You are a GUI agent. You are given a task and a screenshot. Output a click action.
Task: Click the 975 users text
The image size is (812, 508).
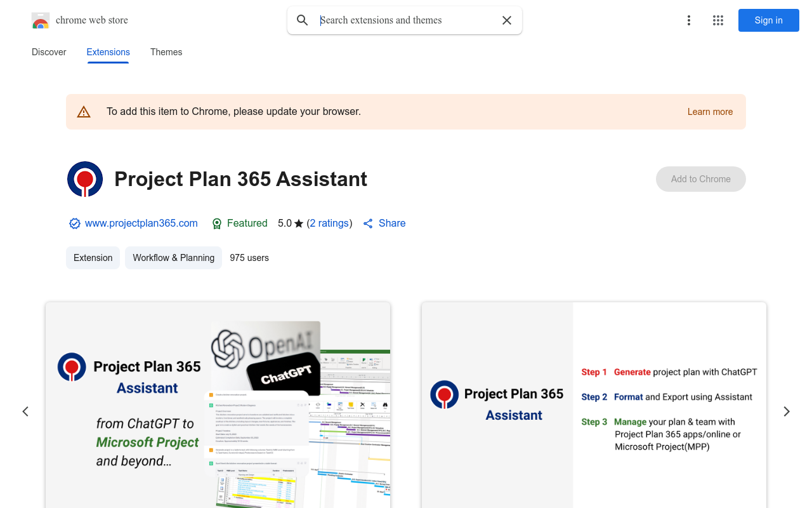[249, 258]
